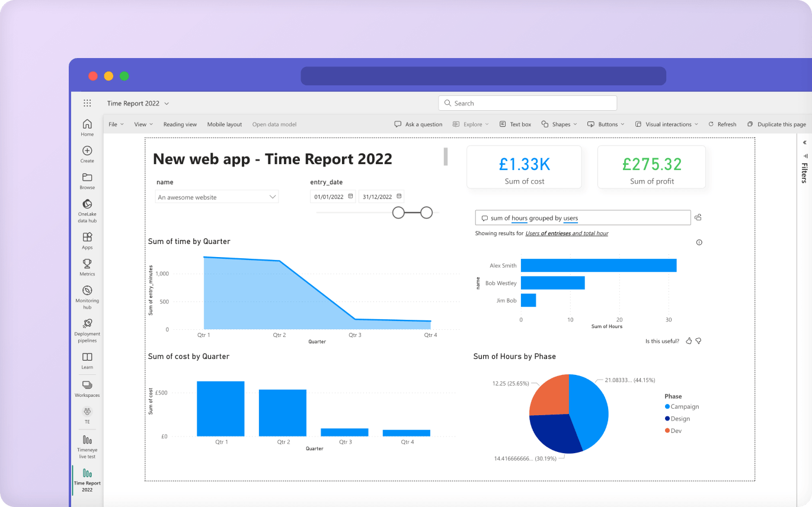Open calendar picker for 31/12/2022 date
This screenshot has height=507, width=812.
pos(399,196)
